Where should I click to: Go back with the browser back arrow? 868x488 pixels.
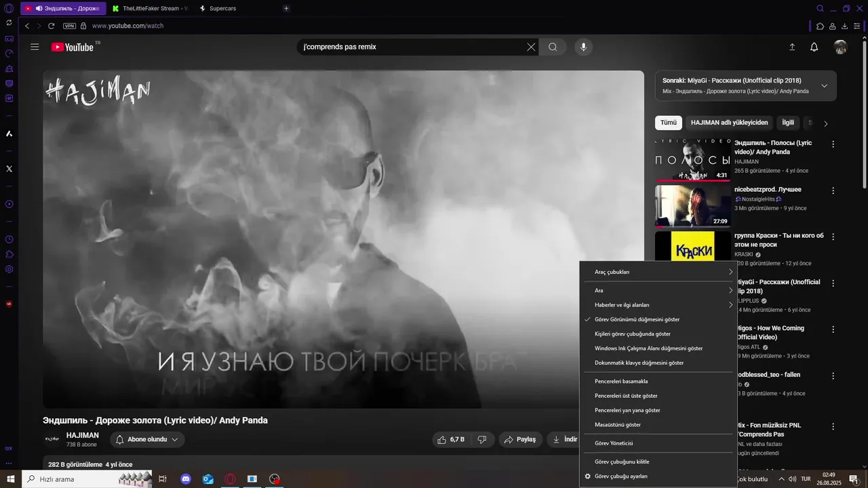27,26
